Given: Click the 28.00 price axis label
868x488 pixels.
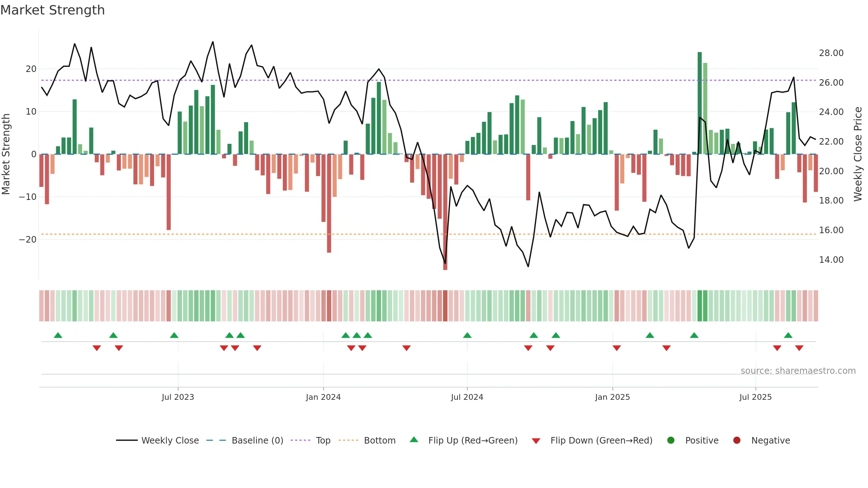Looking at the screenshot, I should click(x=831, y=53).
